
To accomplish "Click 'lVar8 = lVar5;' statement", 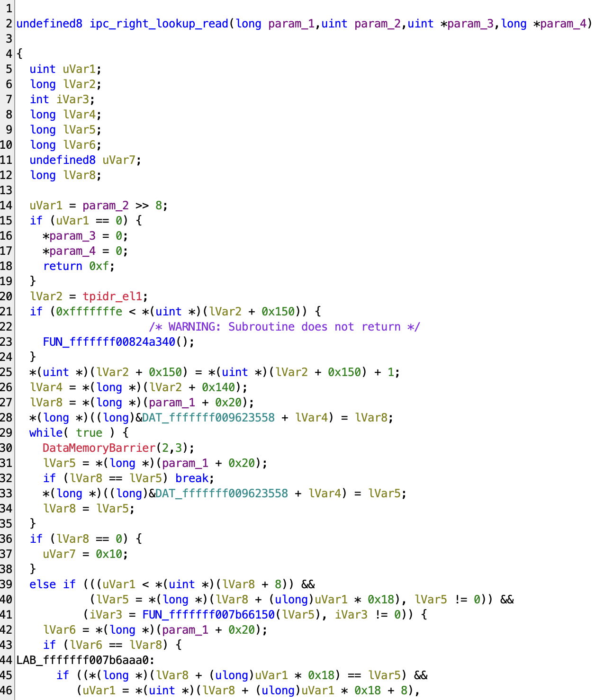I will pos(89,509).
